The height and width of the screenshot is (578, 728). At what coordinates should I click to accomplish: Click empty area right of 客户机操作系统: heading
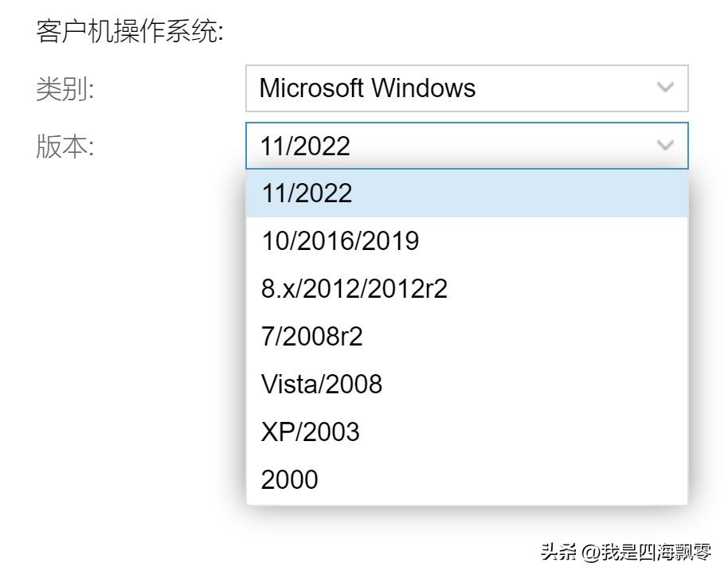click(x=478, y=32)
